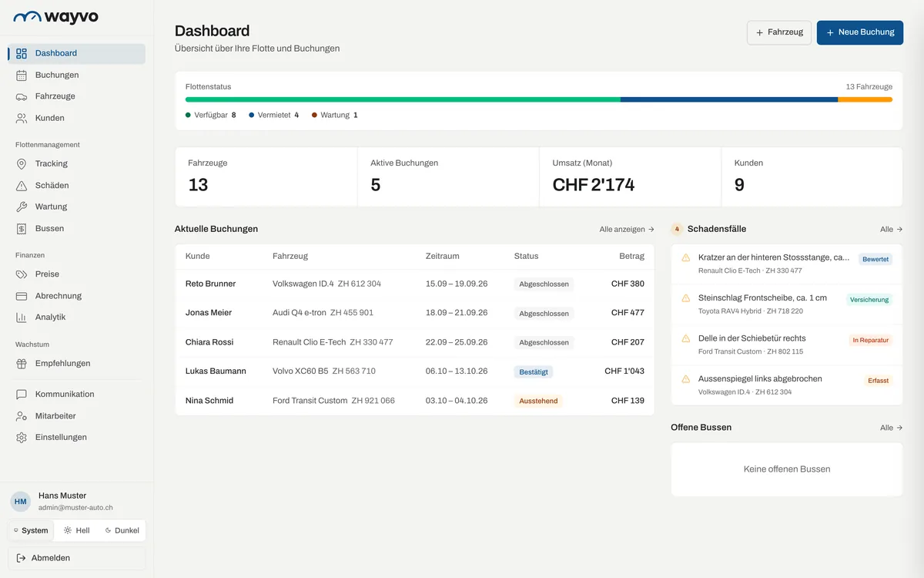Viewport: 924px width, 578px height.
Task: Select the Reto Brunner booking row
Action: click(414, 284)
